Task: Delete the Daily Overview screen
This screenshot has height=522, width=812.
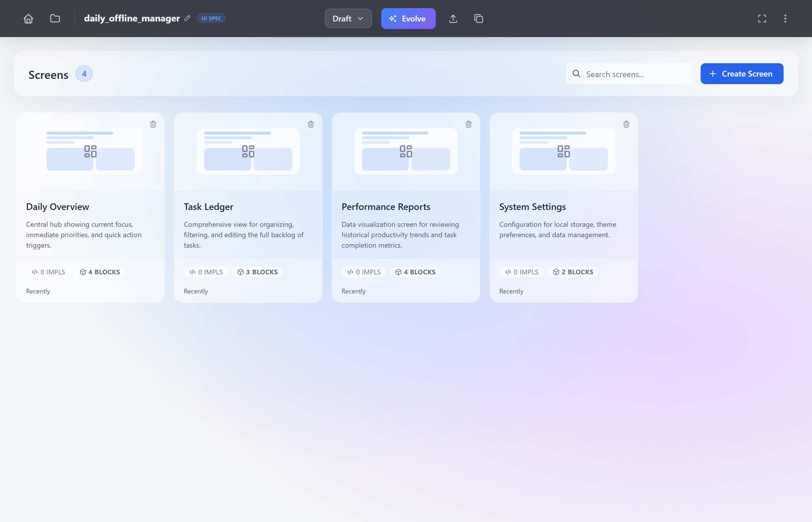Action: click(153, 124)
